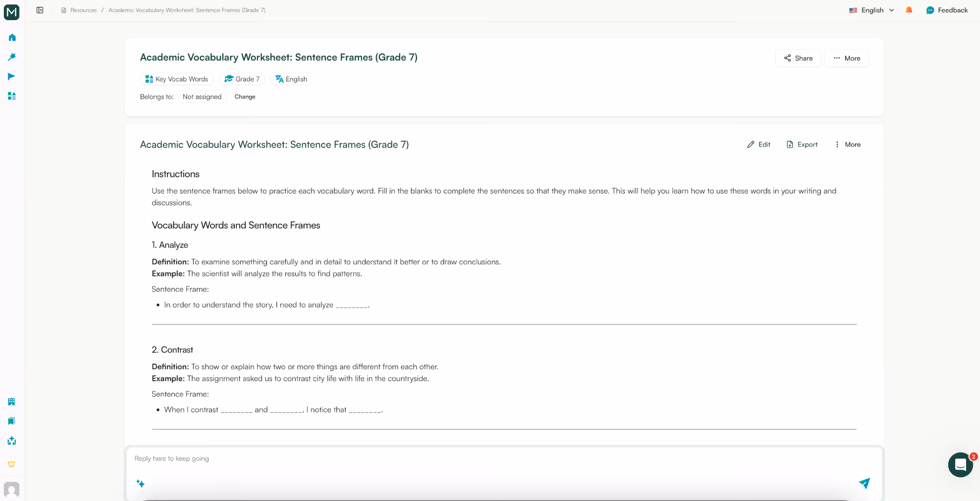Viewport: 980px width, 501px height.
Task: Open the Home icon in sidebar
Action: [11, 37]
